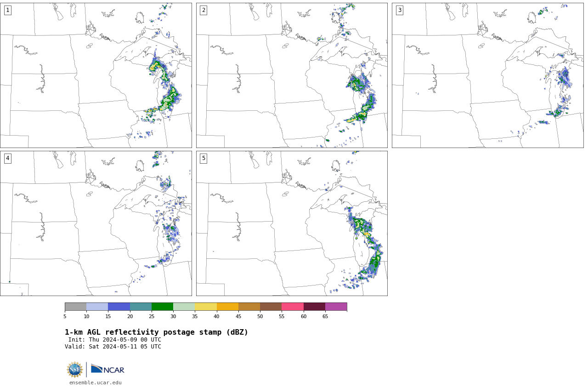
Task: Click panel number label '1'
Action: coord(7,10)
